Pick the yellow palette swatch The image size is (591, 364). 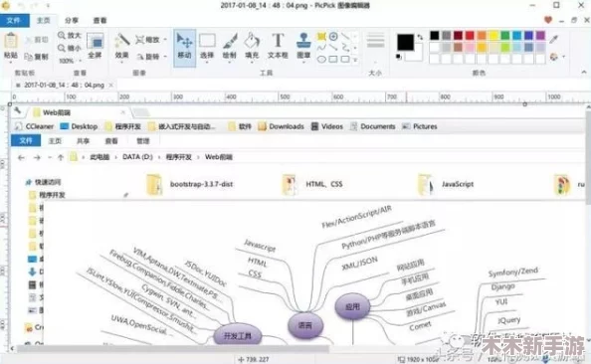493,36
